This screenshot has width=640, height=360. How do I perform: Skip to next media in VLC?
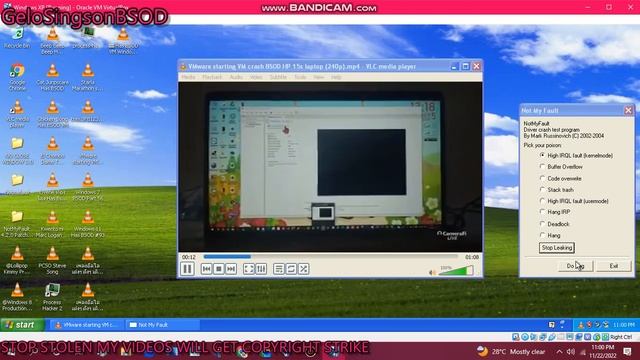[x=231, y=269]
